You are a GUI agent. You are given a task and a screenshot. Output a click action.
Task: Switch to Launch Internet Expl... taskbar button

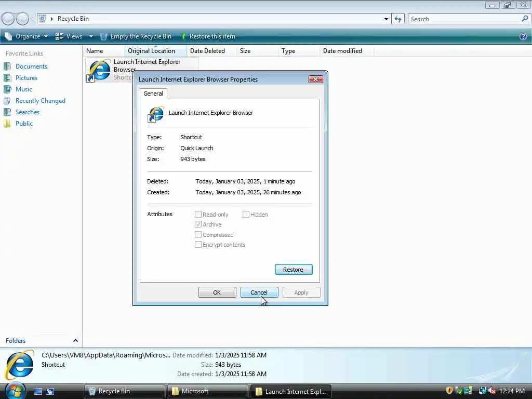[291, 391]
